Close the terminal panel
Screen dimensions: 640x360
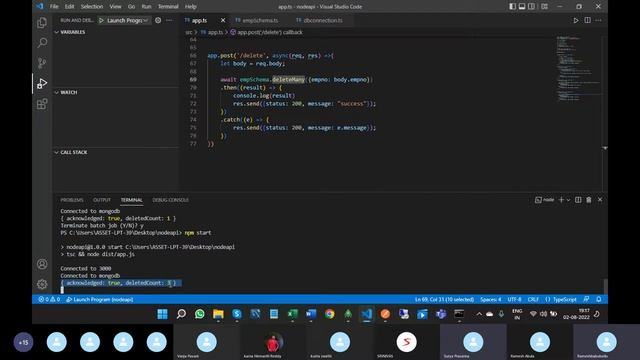click(600, 200)
